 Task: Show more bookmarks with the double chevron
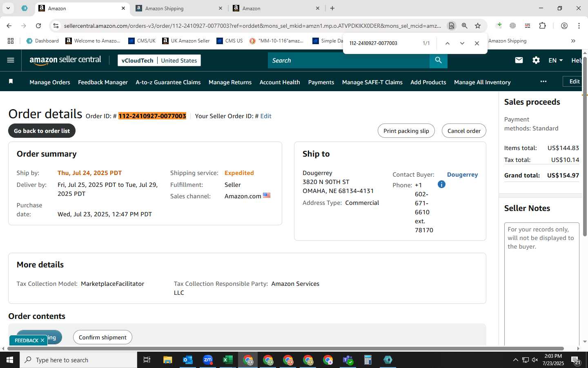(573, 40)
